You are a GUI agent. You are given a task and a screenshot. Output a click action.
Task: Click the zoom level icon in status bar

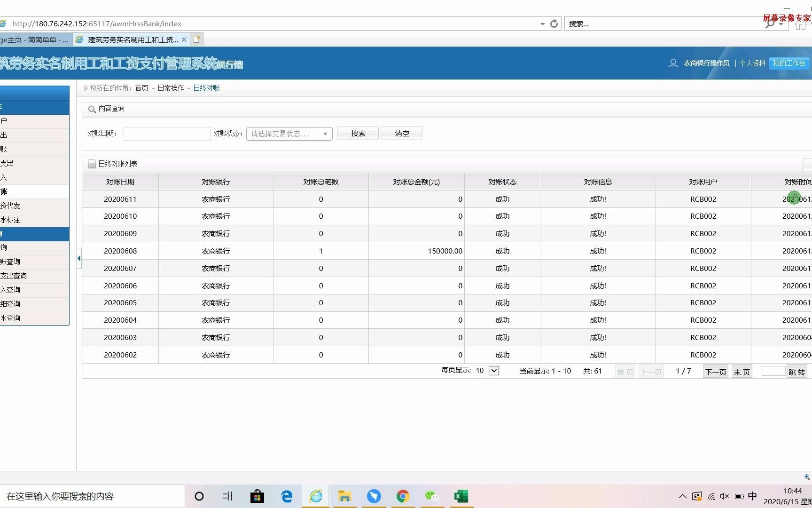pos(807,477)
